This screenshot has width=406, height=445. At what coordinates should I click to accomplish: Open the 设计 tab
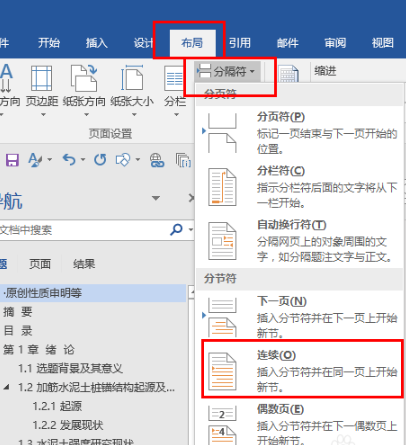[x=144, y=43]
